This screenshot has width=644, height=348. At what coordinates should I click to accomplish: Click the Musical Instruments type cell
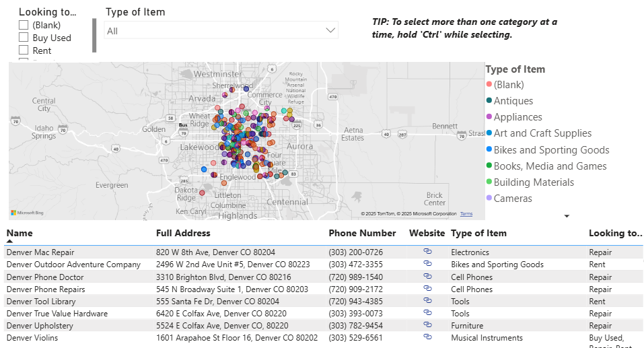(487, 338)
